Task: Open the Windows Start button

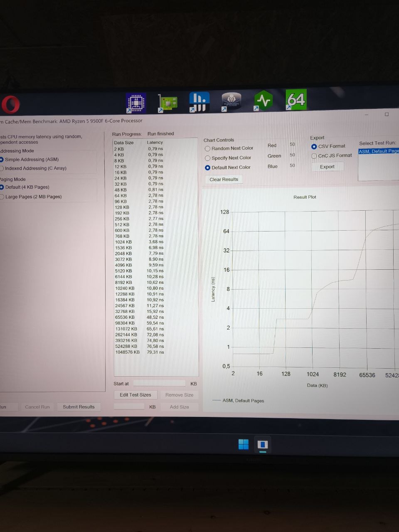Action: coord(244,444)
